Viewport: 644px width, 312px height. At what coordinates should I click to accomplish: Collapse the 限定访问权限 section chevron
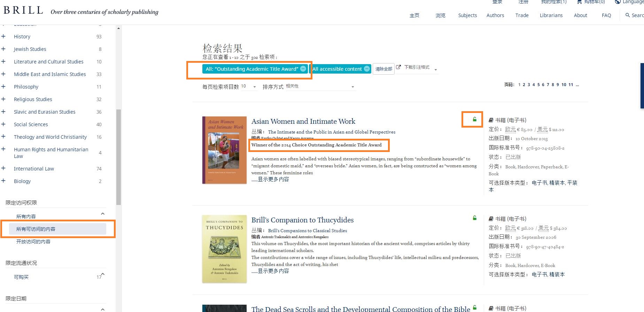(x=103, y=214)
